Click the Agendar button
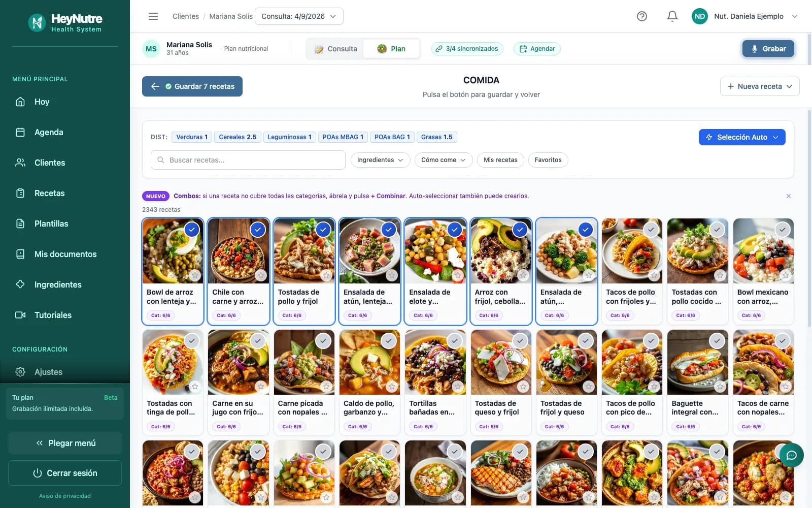 537,49
